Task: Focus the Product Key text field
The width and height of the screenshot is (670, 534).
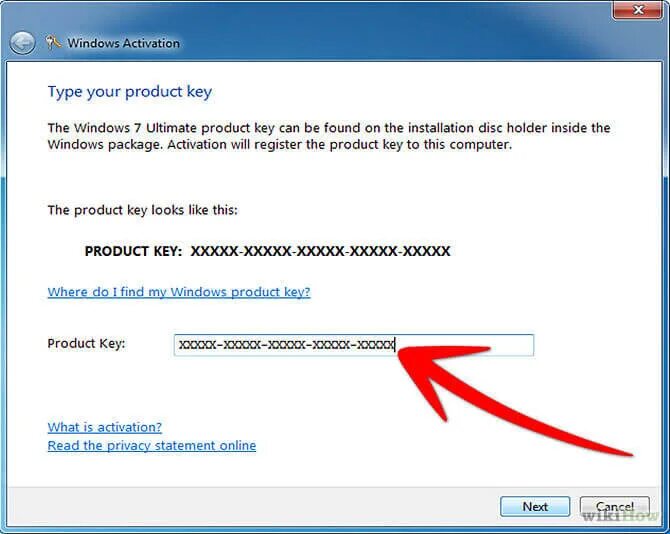Action: (x=354, y=345)
